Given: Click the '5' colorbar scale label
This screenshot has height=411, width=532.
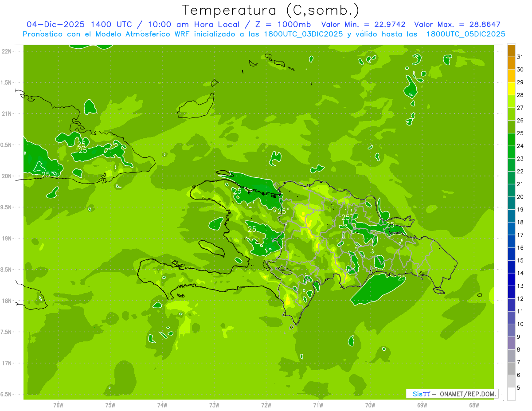Looking at the screenshot, I should click(519, 388).
